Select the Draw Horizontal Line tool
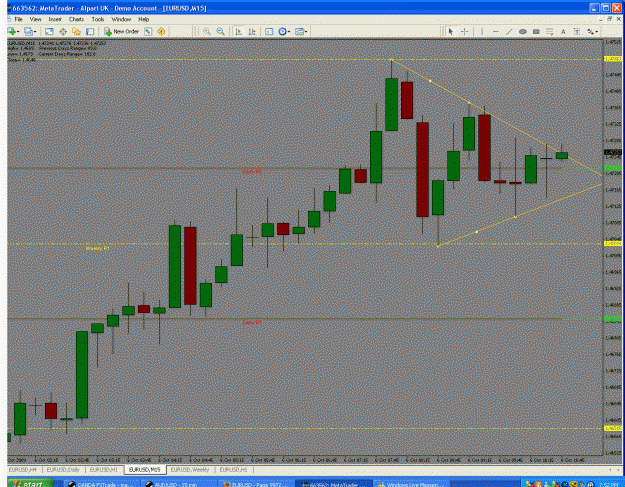The height and width of the screenshot is (487, 625). click(495, 31)
